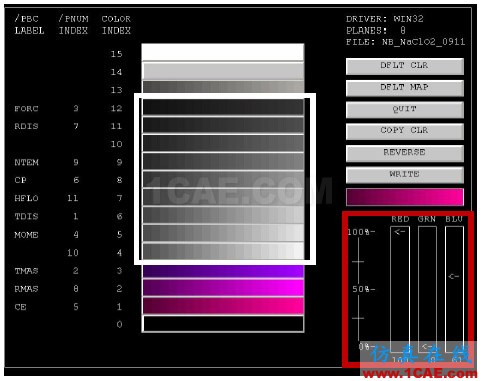Click PNUM index 7 in RDIS row
482x381 pixels.
76,126
